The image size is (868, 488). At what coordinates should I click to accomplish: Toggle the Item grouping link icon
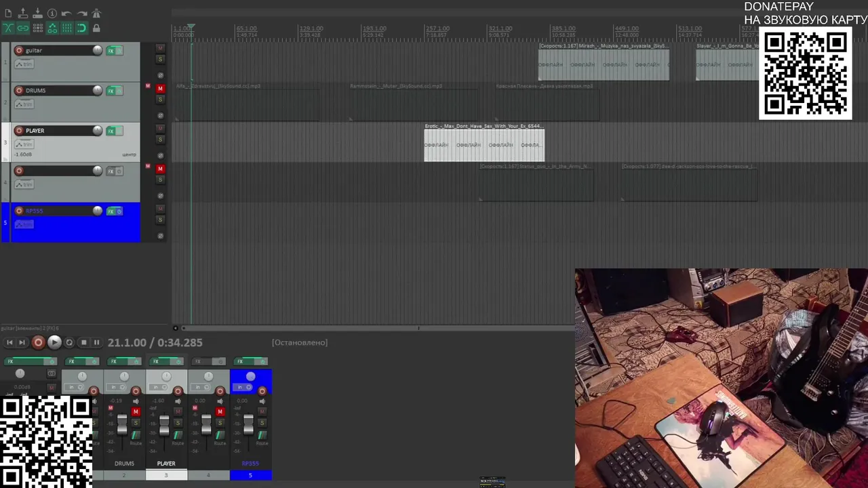[23, 28]
